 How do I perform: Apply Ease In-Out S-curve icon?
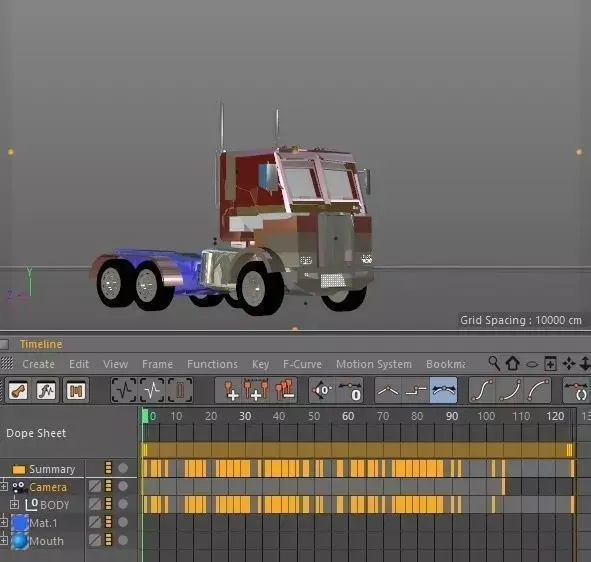pyautogui.click(x=482, y=390)
